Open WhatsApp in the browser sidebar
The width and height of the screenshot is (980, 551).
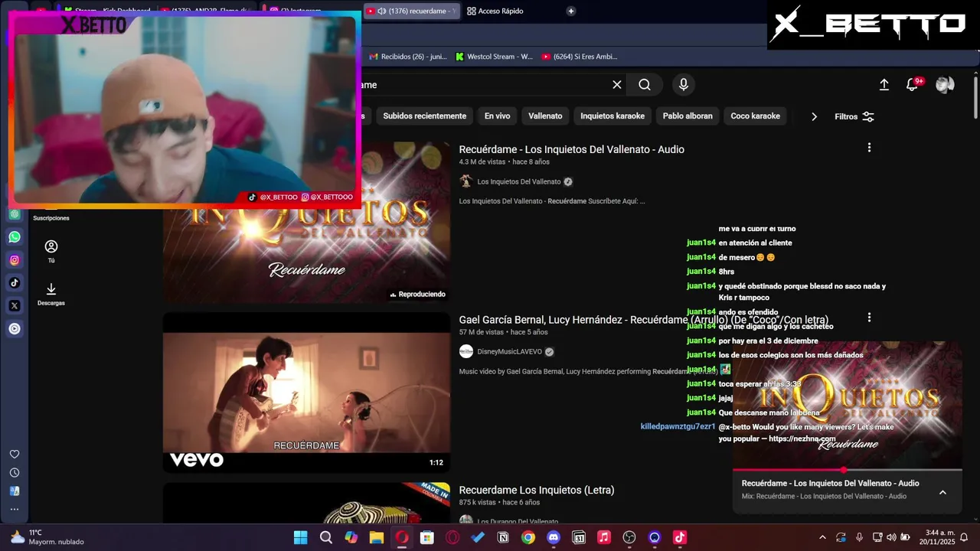pyautogui.click(x=15, y=237)
